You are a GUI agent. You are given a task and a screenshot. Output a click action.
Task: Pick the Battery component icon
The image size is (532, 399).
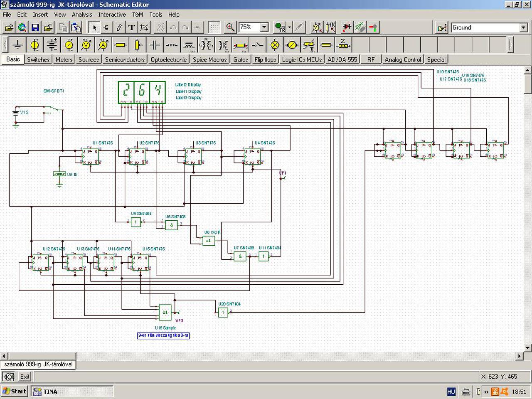pyautogui.click(x=52, y=44)
